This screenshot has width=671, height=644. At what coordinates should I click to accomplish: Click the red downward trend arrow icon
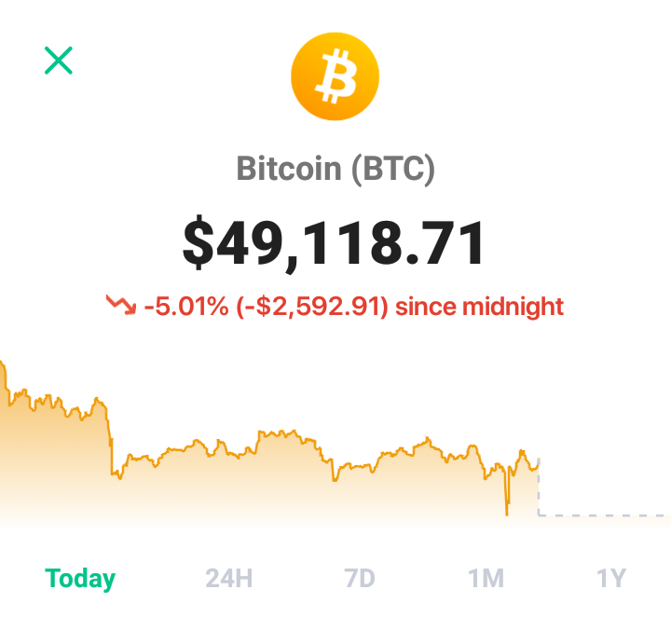(x=121, y=305)
